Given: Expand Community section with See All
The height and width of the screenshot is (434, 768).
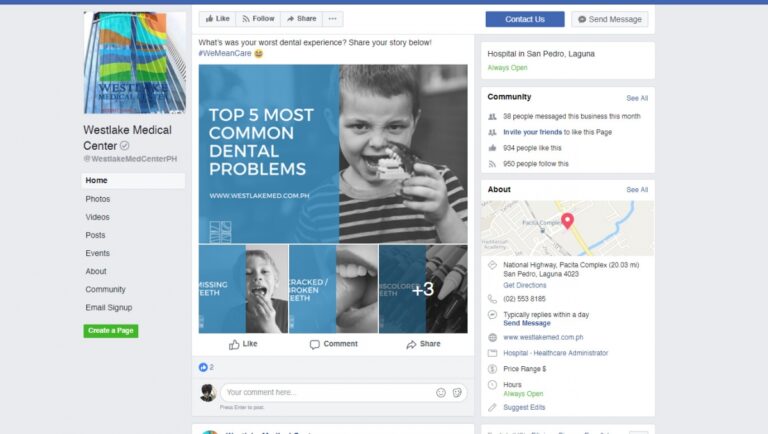Looking at the screenshot, I should click(637, 98).
